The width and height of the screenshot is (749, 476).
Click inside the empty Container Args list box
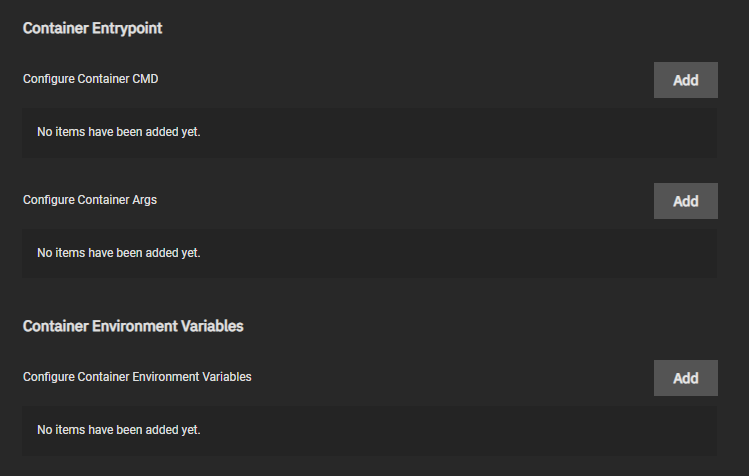tap(450, 253)
